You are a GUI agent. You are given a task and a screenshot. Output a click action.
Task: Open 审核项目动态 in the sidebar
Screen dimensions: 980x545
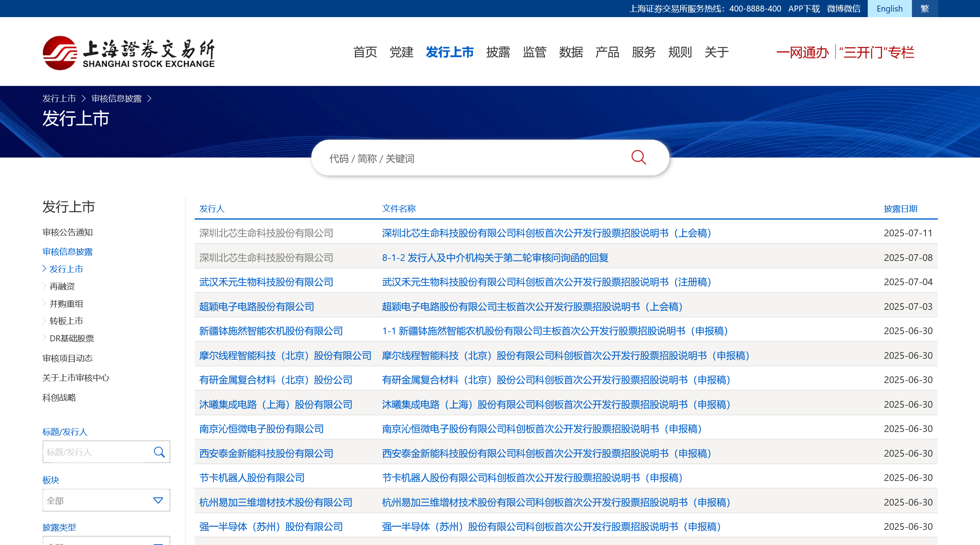click(x=68, y=358)
